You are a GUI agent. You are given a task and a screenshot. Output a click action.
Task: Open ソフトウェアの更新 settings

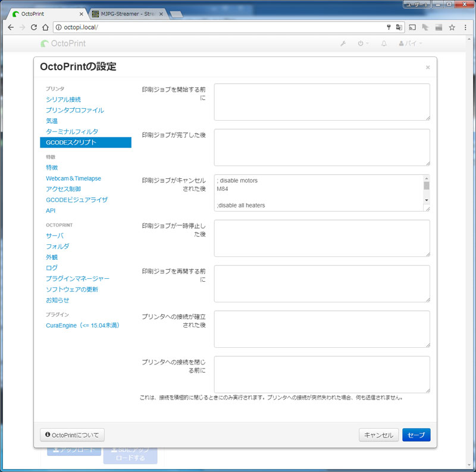coord(72,290)
